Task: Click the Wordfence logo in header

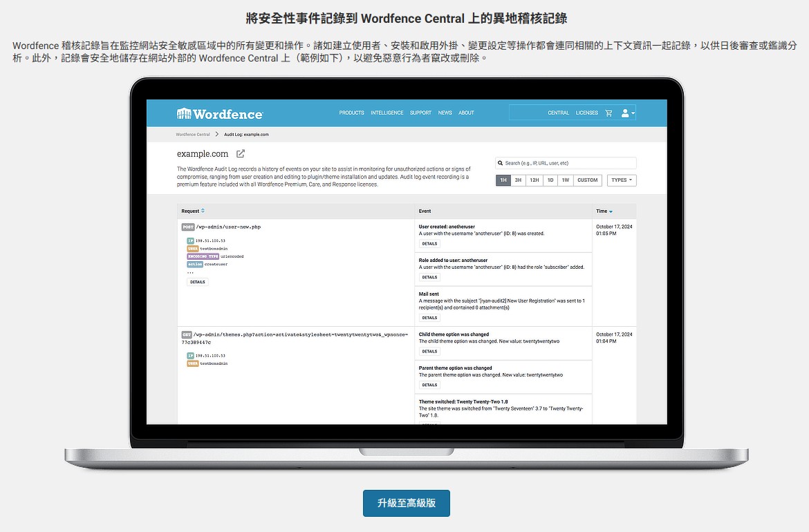Action: (220, 113)
